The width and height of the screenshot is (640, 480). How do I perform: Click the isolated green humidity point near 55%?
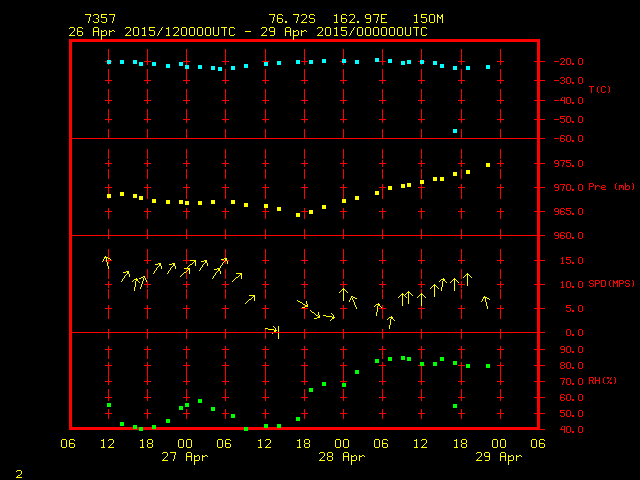(x=455, y=406)
